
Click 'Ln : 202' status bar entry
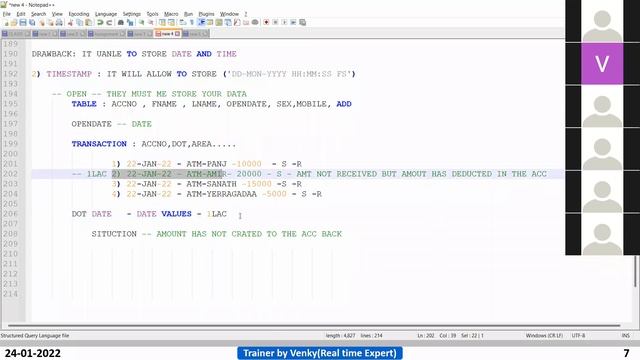426,336
